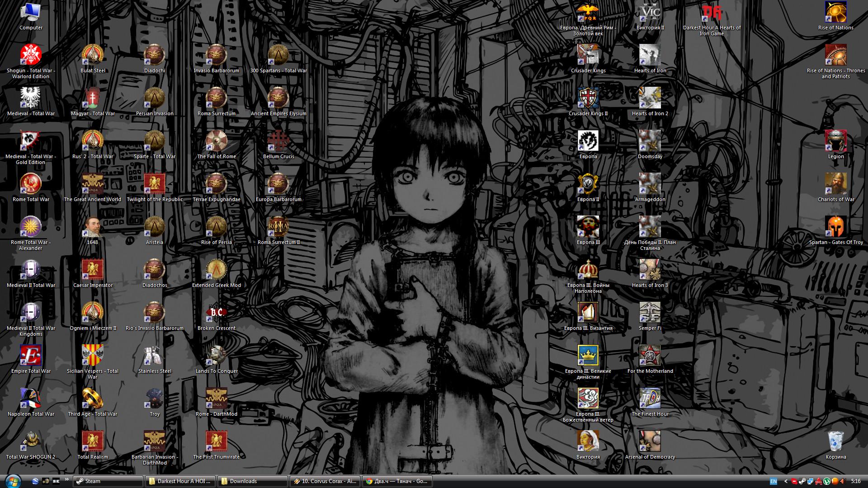Select For the Motherland icon
This screenshot has width=868, height=488.
coord(650,359)
